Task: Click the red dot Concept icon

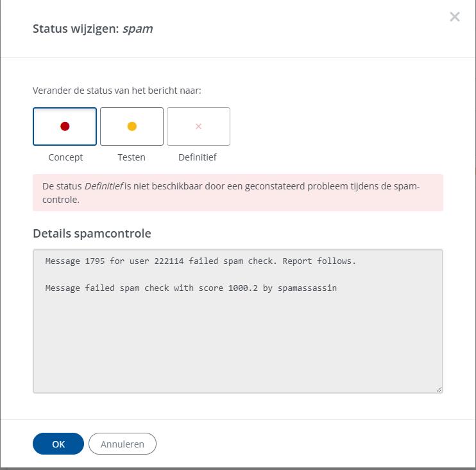Action: (65, 126)
